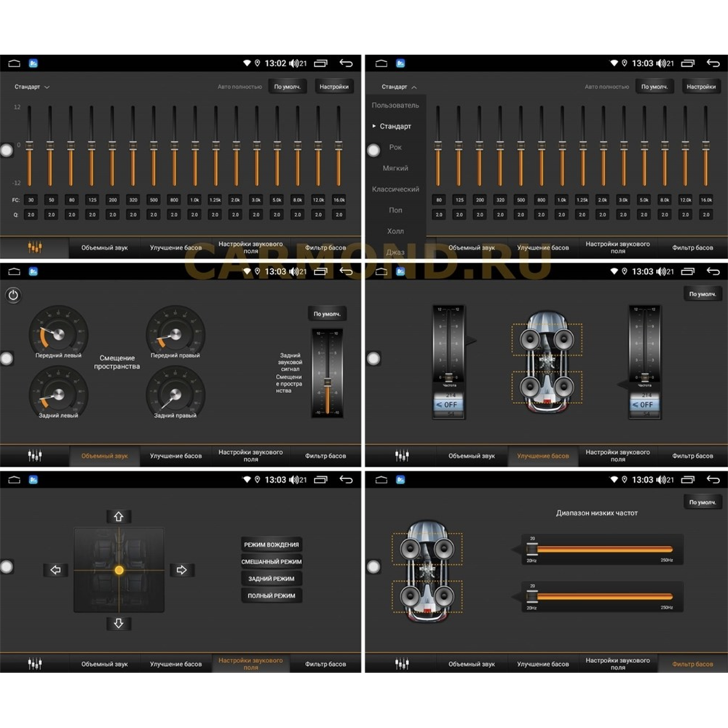Choose Классический preset from the list

(395, 189)
